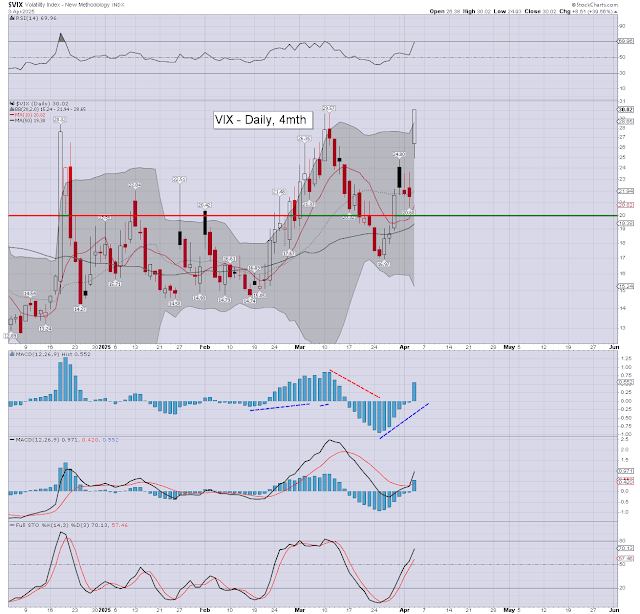Click the 'Volatility Index - New Methodology' subtitle
The width and height of the screenshot is (640, 614).
68,5
